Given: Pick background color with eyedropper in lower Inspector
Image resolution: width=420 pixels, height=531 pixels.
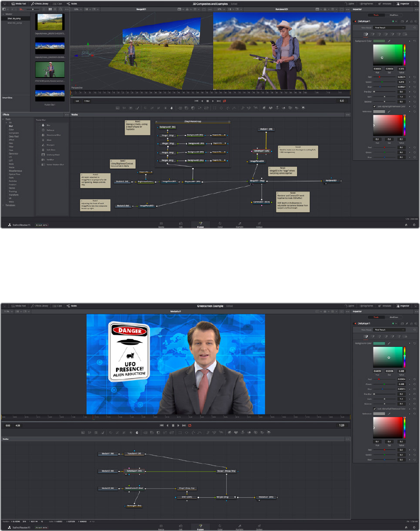Looking at the screenshot, I should [x=389, y=343].
